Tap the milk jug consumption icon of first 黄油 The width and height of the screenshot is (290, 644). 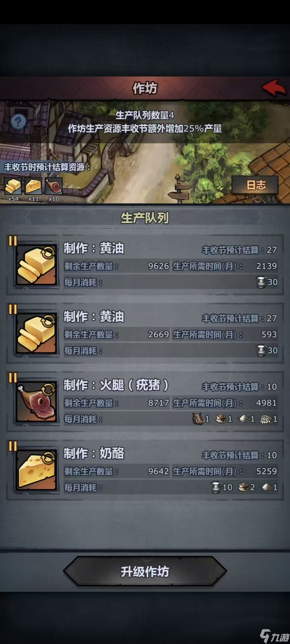(261, 282)
